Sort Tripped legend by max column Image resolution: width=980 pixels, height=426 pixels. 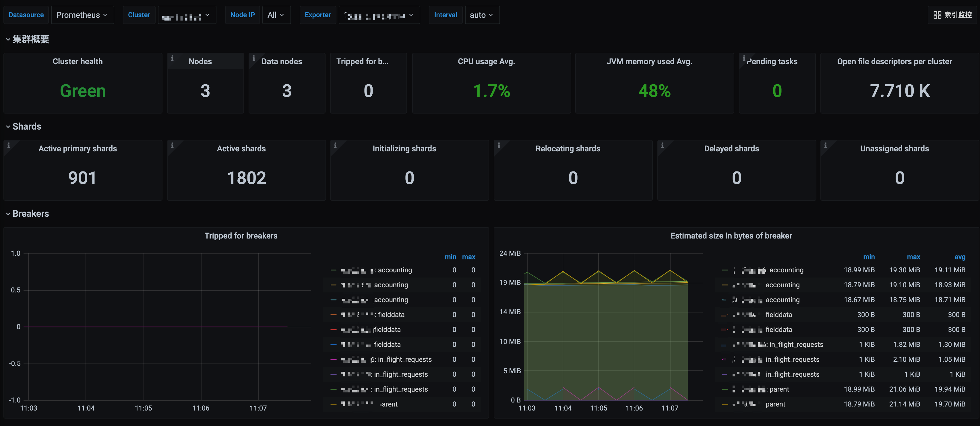[x=468, y=257]
